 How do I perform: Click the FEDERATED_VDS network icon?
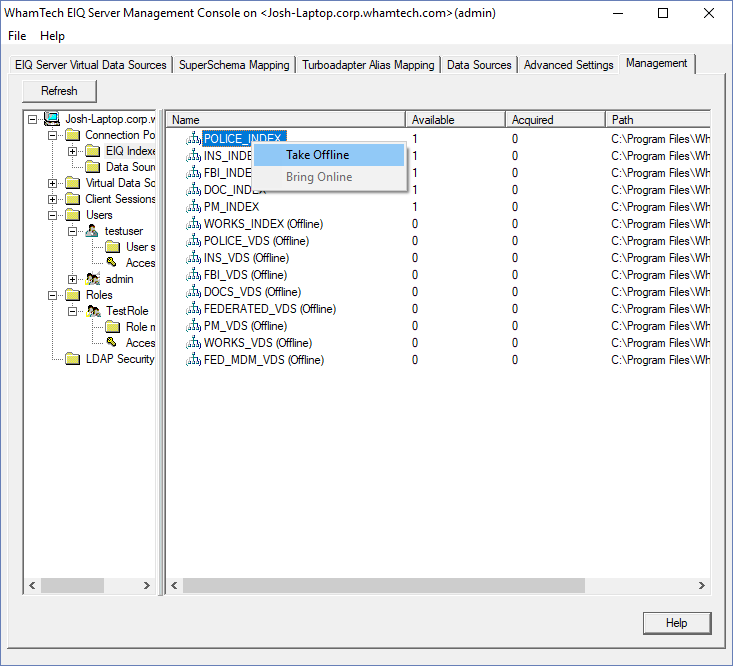[193, 309]
